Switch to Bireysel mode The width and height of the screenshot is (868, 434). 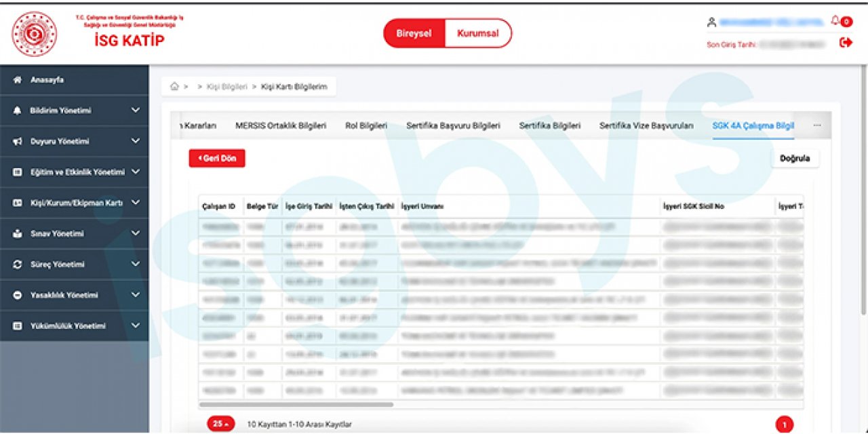click(414, 33)
